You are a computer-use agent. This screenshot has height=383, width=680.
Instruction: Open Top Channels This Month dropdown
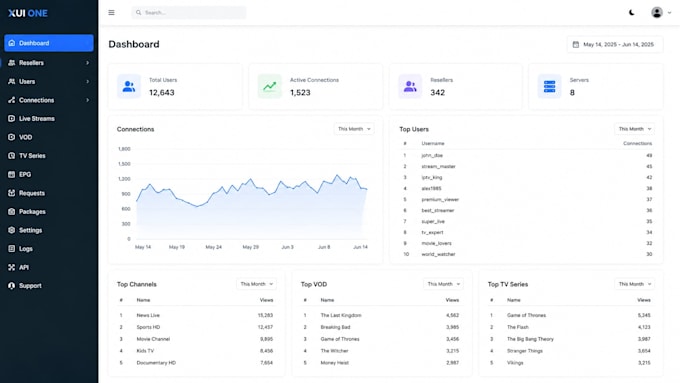[x=256, y=284]
